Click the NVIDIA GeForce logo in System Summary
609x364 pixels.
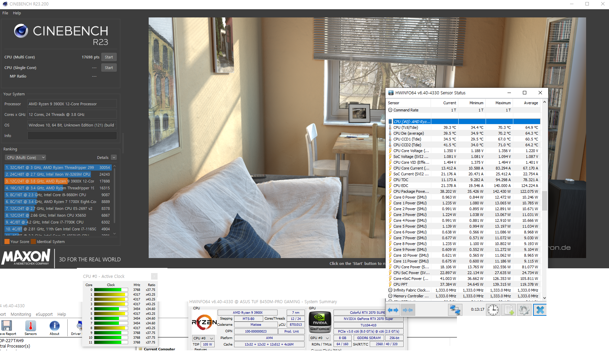[320, 322]
